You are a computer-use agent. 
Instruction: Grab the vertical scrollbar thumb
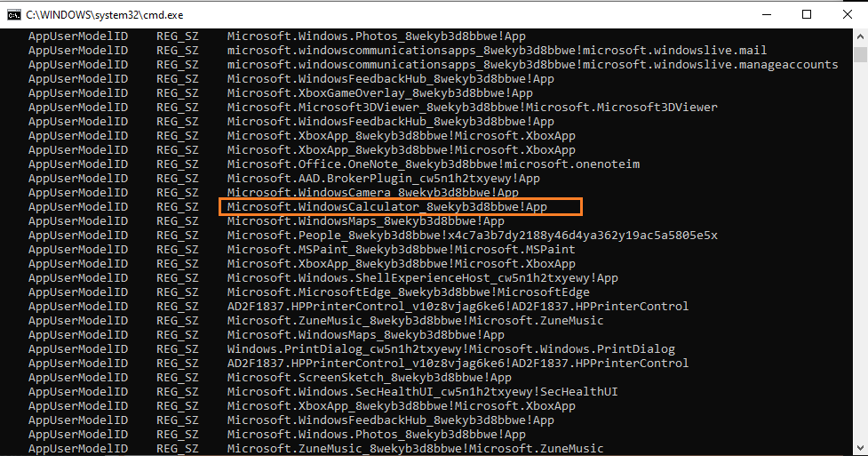pyautogui.click(x=860, y=54)
